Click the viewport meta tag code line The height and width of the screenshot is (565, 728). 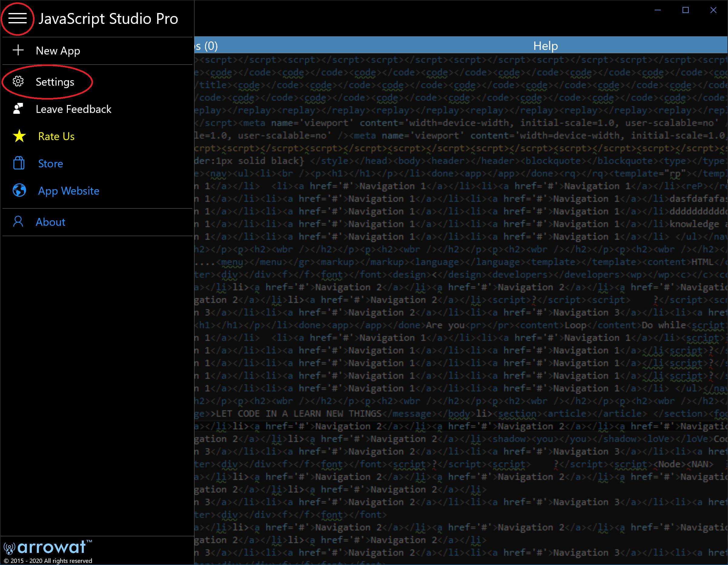click(x=461, y=123)
